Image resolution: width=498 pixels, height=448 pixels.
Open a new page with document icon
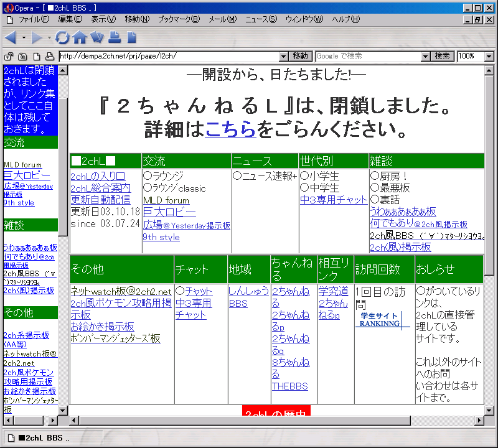pyautogui.click(x=131, y=37)
